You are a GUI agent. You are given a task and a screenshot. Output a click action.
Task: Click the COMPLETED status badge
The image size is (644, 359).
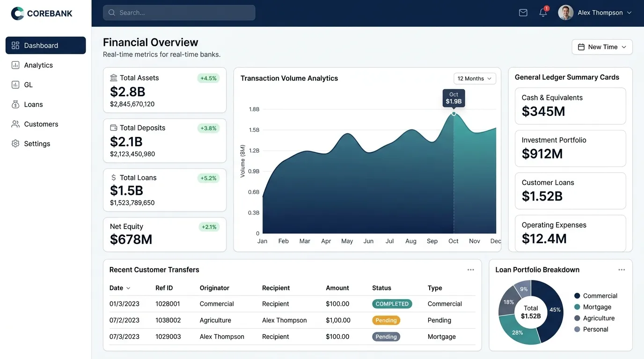click(x=392, y=304)
